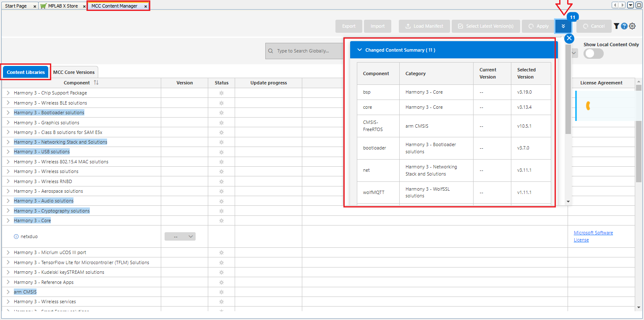Click the Apply button
The image size is (644, 320).
coord(538,26)
